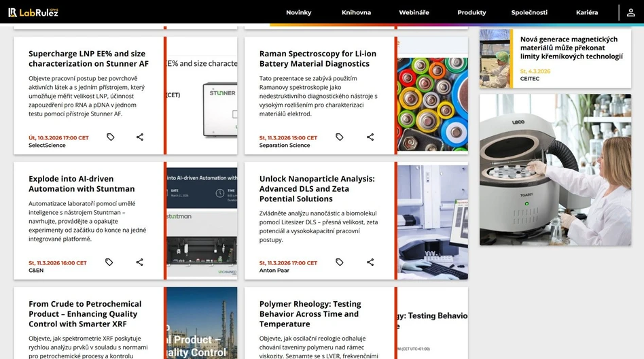
Task: Click tag icon on Stunner AF card
Action: (111, 137)
